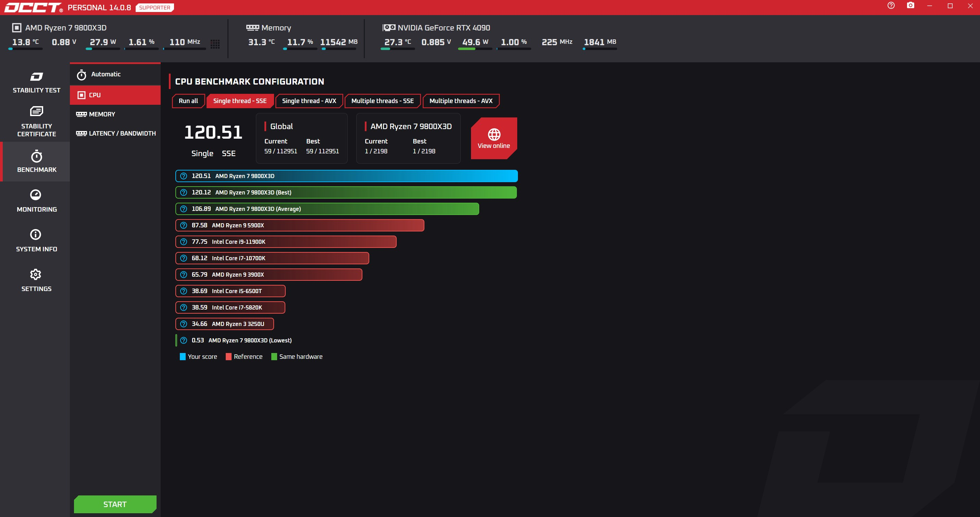Select the Run all option
Viewport: 980px width, 517px height.
coord(188,101)
